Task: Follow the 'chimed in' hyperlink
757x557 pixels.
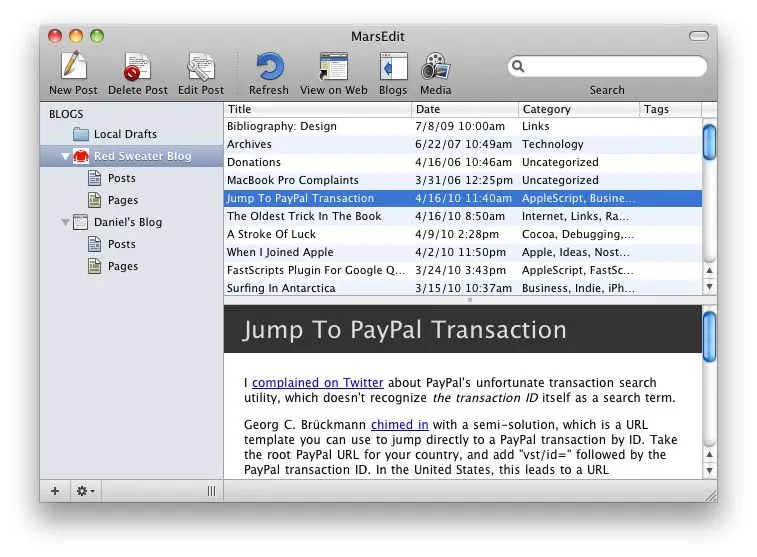Action: pos(400,425)
